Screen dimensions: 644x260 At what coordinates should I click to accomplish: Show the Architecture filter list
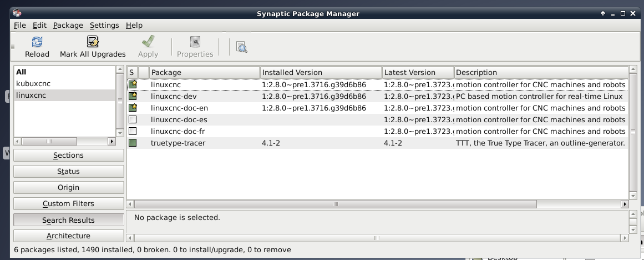69,236
